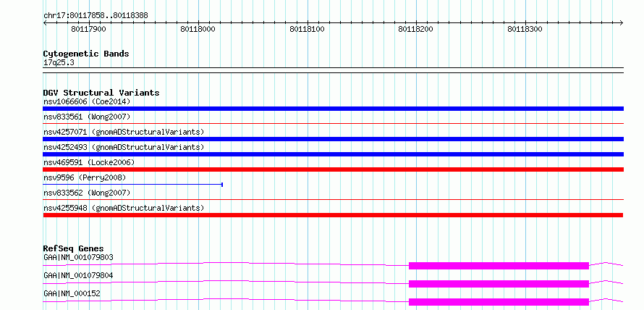Click the 80118300 ruler position
This screenshot has height=310, width=644.
(x=525, y=29)
